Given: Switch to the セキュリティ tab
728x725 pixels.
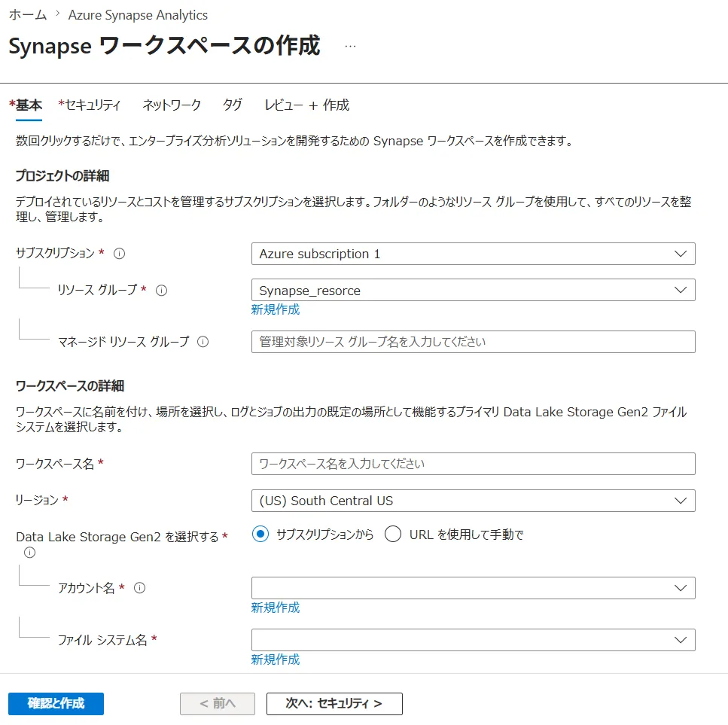Looking at the screenshot, I should coord(89,105).
